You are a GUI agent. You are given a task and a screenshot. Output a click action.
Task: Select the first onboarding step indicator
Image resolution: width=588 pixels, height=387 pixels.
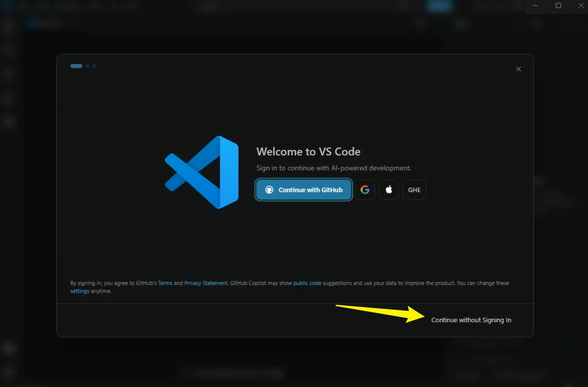coord(76,66)
